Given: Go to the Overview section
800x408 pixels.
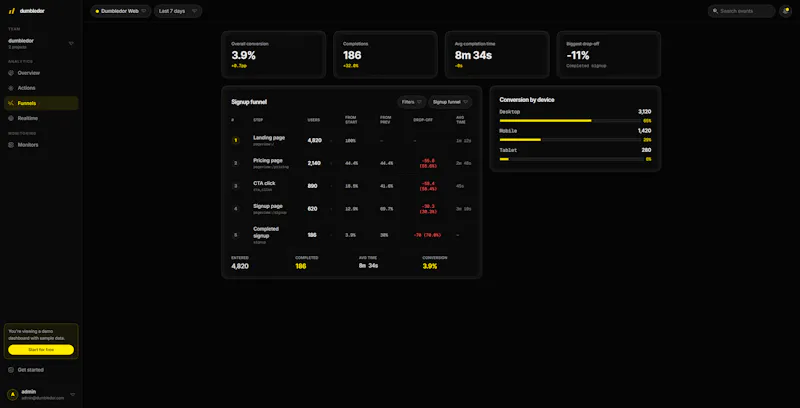Looking at the screenshot, I should point(41,73).
